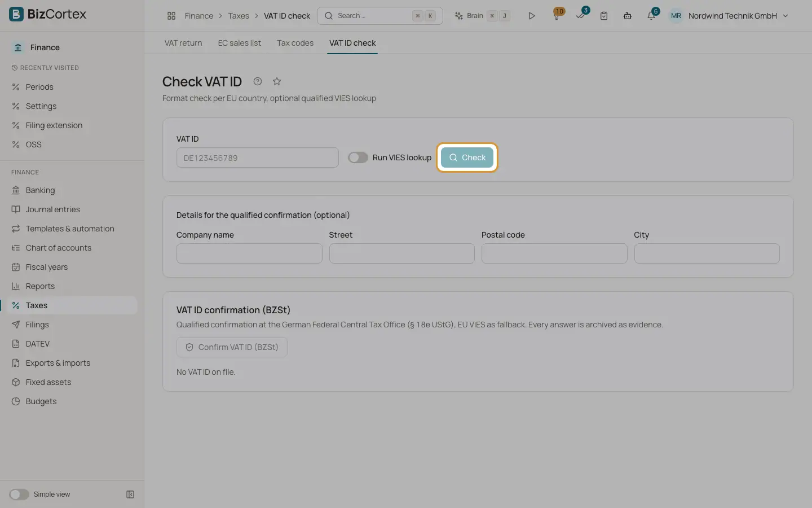Toggle Run VIES lookup switch
Image resolution: width=812 pixels, height=508 pixels.
point(358,157)
